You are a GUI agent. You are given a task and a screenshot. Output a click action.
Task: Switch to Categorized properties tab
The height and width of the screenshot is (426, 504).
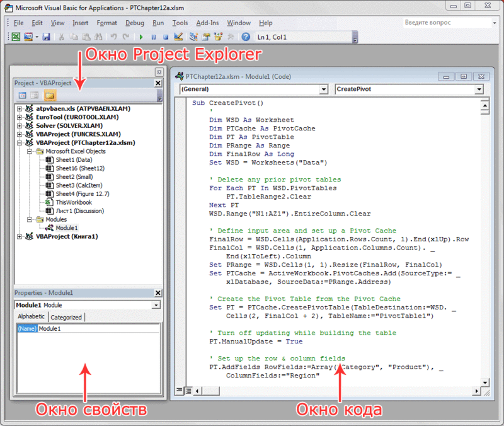pyautogui.click(x=66, y=318)
